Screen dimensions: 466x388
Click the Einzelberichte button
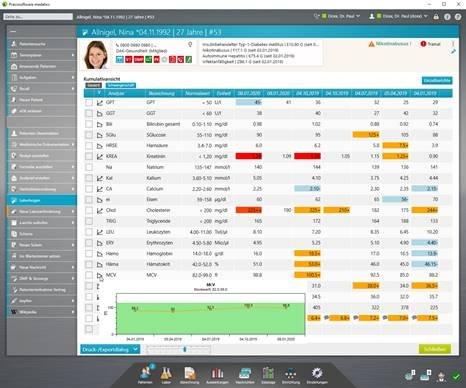coord(437,80)
